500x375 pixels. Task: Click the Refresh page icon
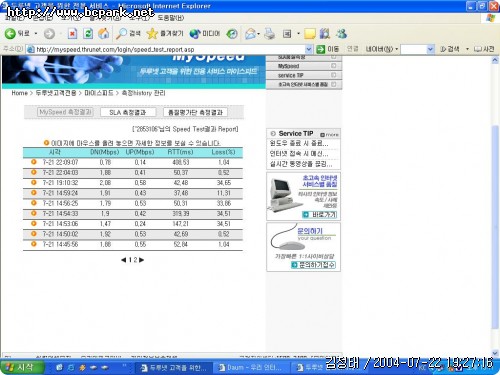coord(88,33)
